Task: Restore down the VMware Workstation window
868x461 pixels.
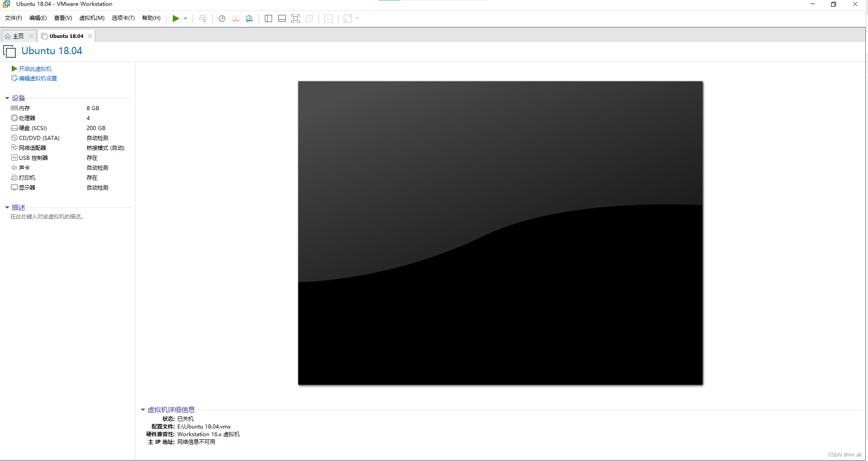Action: [x=834, y=4]
